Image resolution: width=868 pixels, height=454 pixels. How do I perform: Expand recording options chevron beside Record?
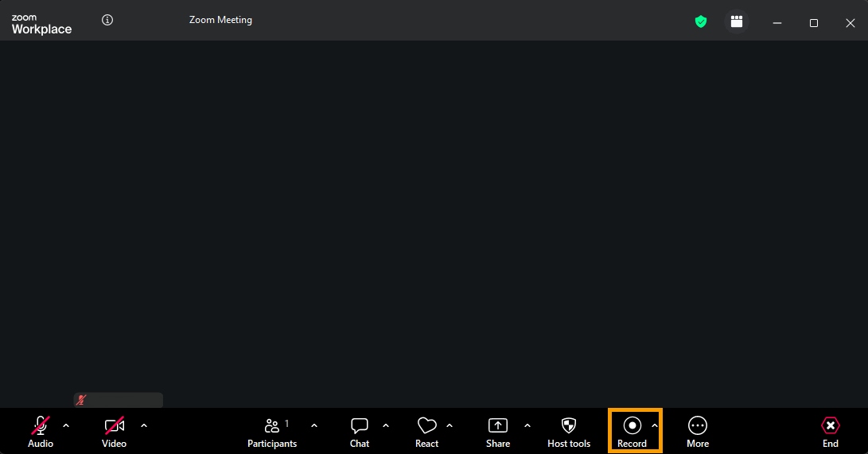(655, 425)
